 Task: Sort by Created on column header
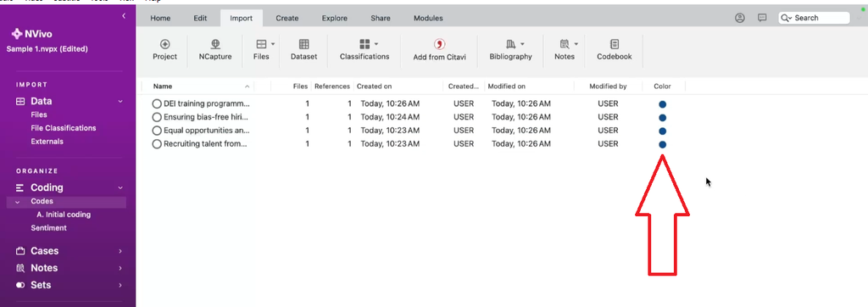(374, 87)
